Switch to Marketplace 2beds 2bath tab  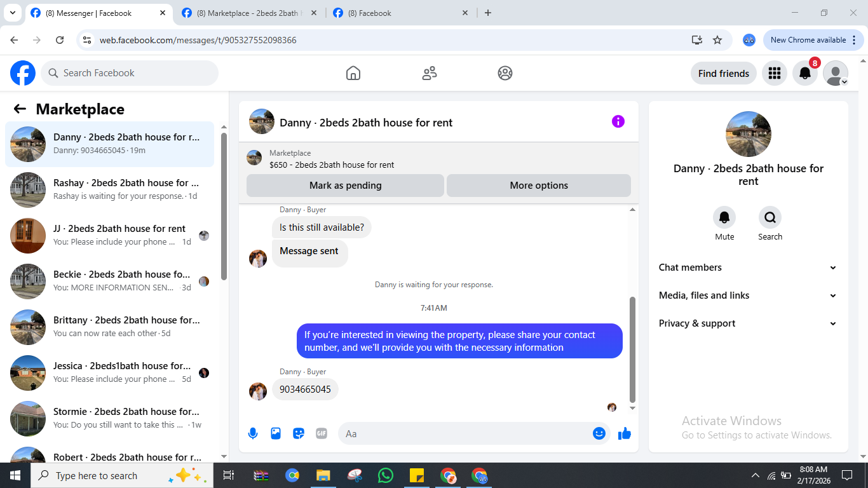point(250,13)
